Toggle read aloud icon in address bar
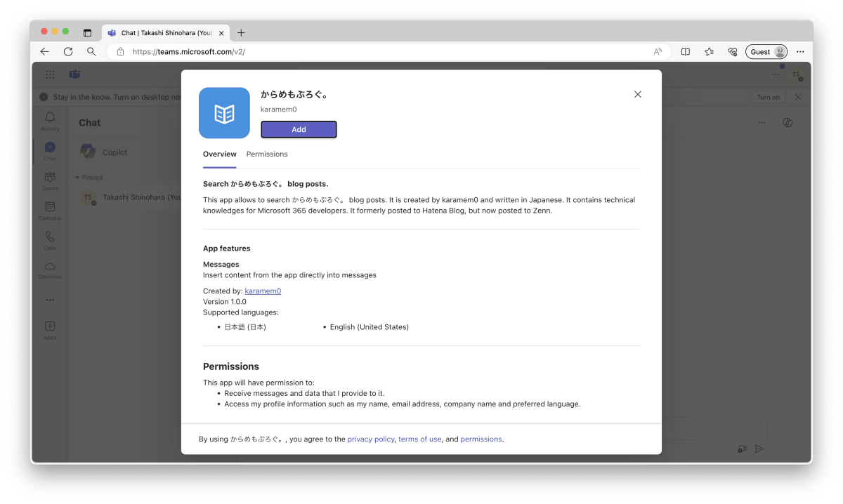The image size is (843, 504). 658,52
